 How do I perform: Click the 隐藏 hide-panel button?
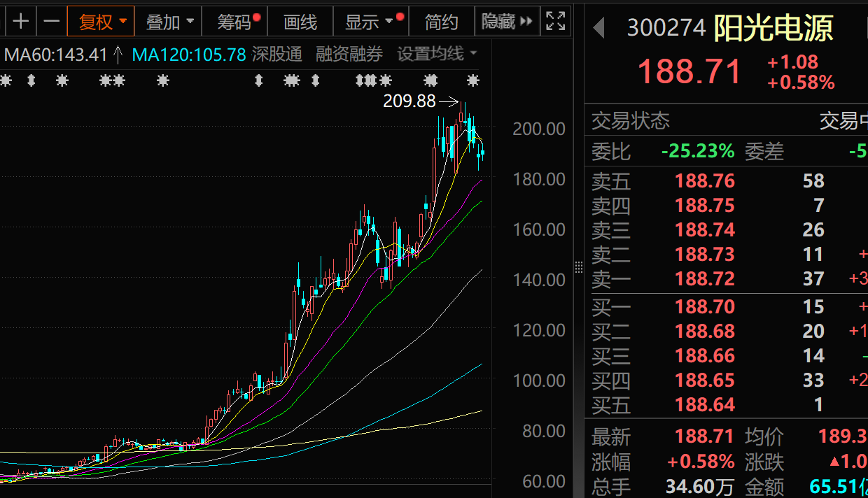point(506,21)
